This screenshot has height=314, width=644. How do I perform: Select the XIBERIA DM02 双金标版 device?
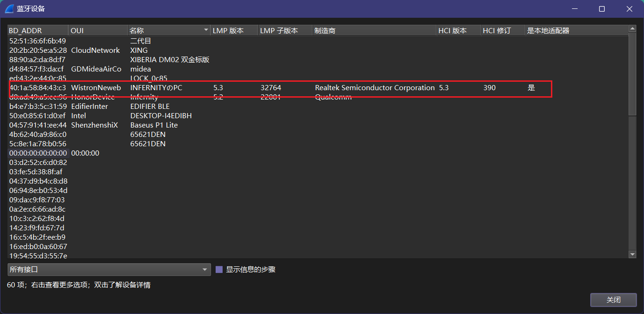pos(169,60)
